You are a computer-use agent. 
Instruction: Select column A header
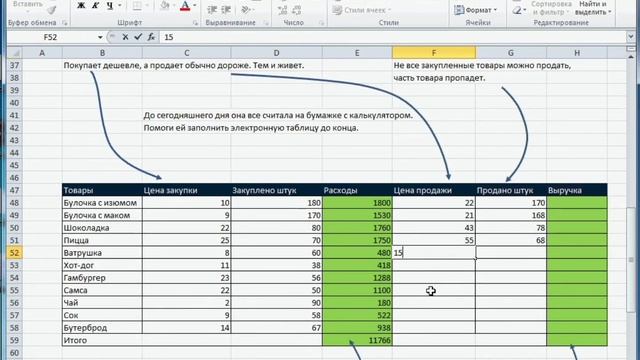tap(42, 53)
